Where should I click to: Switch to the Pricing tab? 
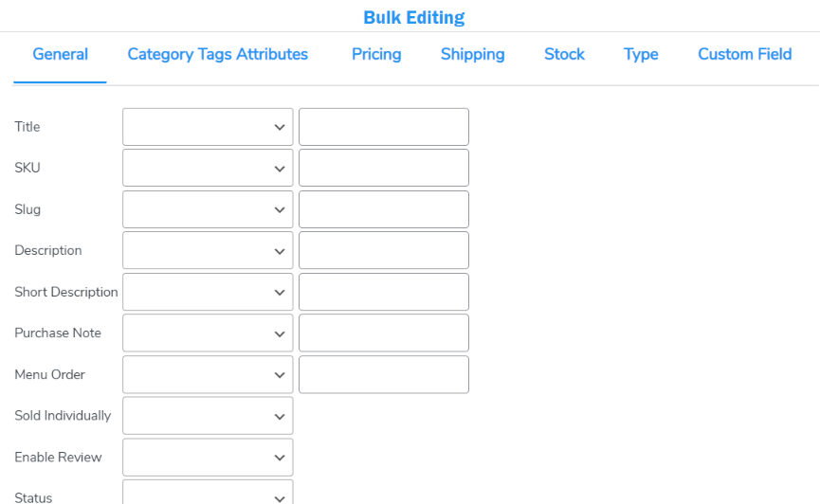pos(376,54)
